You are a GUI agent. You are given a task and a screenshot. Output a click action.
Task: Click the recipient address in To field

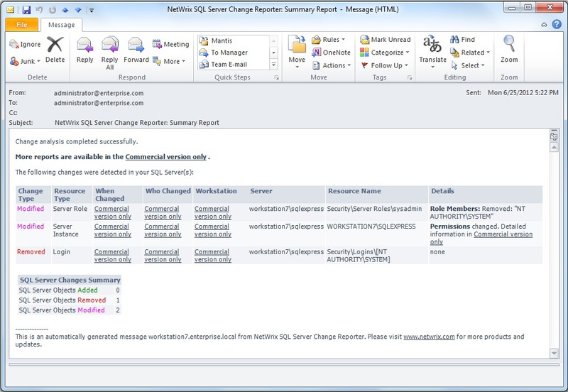click(x=99, y=103)
